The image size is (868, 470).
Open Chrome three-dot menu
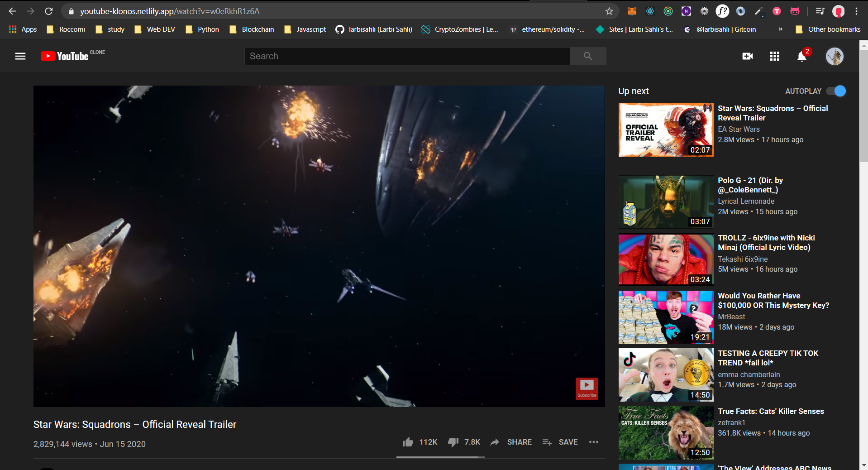tap(856, 11)
